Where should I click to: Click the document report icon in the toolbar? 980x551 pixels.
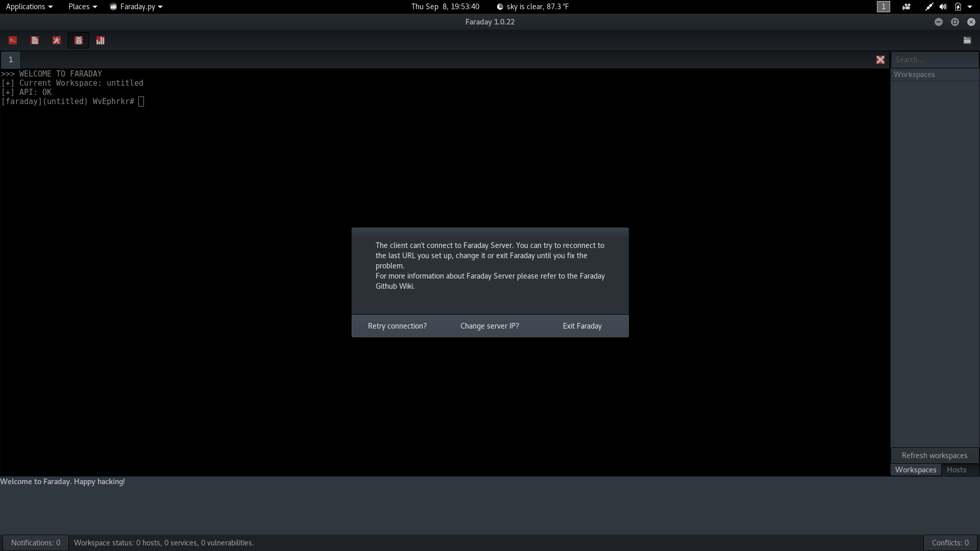click(x=35, y=40)
